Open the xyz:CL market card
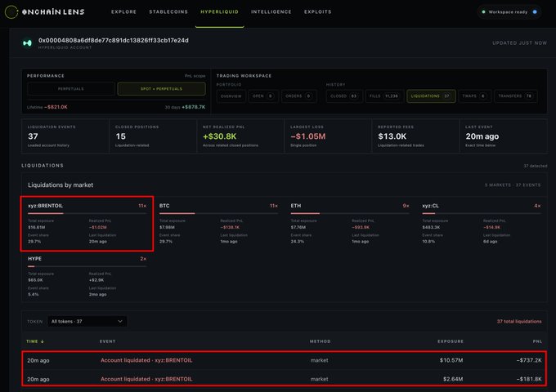 (481, 224)
